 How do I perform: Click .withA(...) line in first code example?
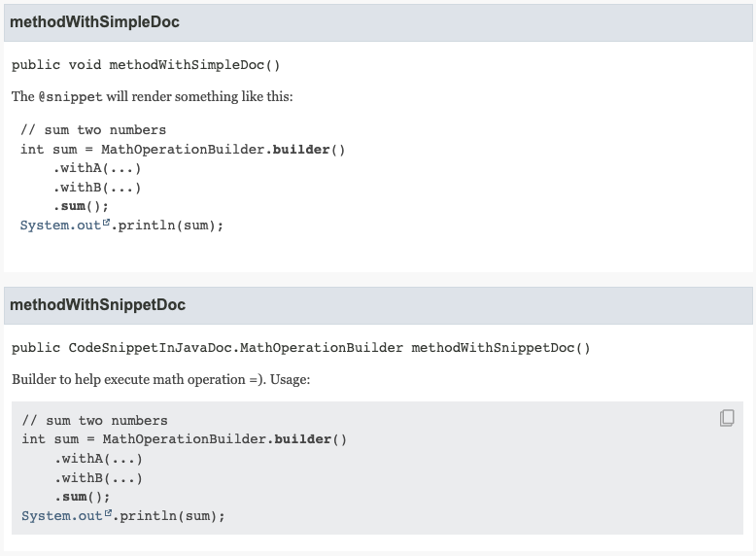coord(97,168)
